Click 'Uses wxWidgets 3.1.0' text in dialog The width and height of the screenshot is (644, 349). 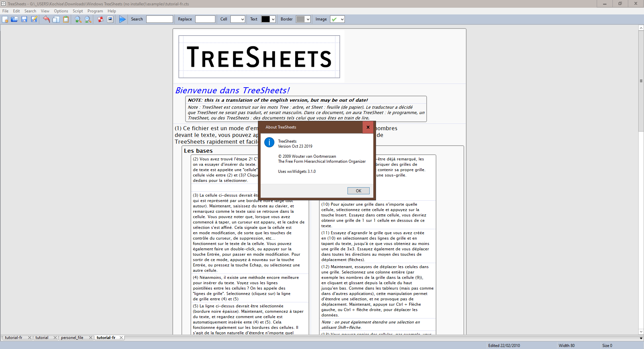(297, 171)
